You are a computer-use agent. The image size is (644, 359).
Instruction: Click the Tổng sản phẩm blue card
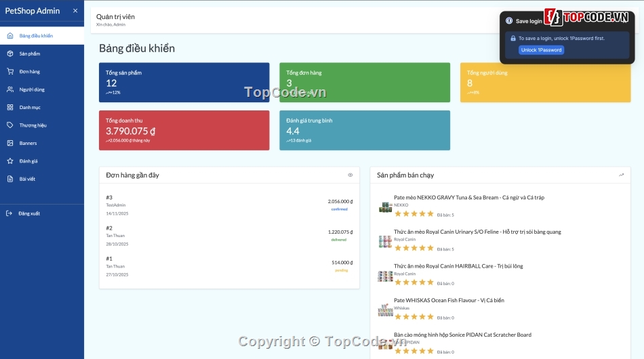pos(184,83)
